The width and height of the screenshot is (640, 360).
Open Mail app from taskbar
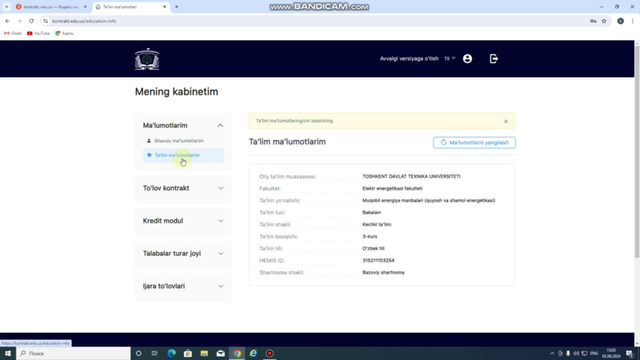(220, 353)
